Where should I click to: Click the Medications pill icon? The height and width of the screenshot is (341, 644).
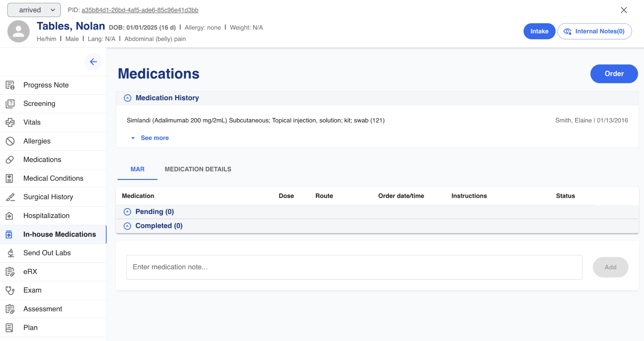pos(10,160)
